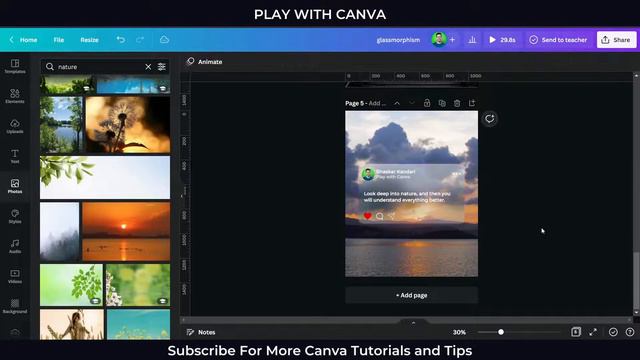The image size is (640, 360).
Task: Click the Undo arrow
Action: 120,40
